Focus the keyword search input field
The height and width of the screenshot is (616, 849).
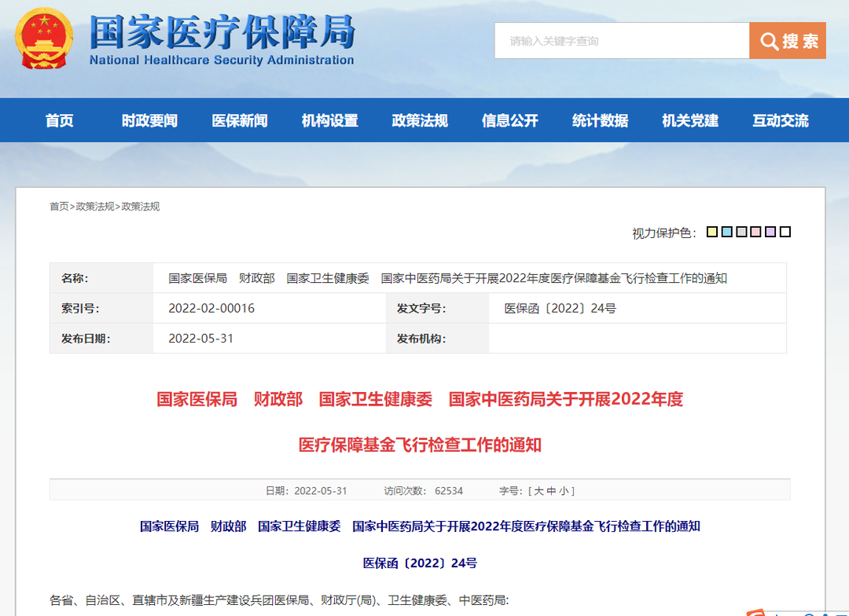click(622, 41)
